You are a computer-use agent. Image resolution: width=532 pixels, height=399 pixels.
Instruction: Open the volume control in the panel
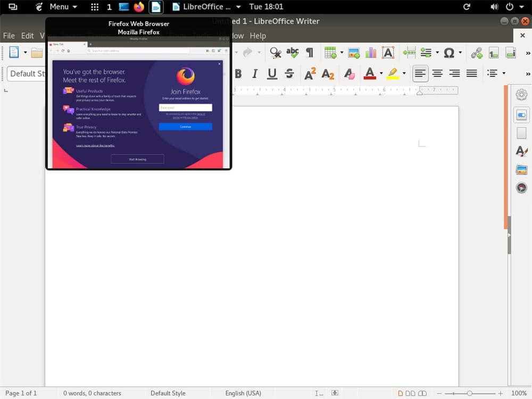[494, 7]
